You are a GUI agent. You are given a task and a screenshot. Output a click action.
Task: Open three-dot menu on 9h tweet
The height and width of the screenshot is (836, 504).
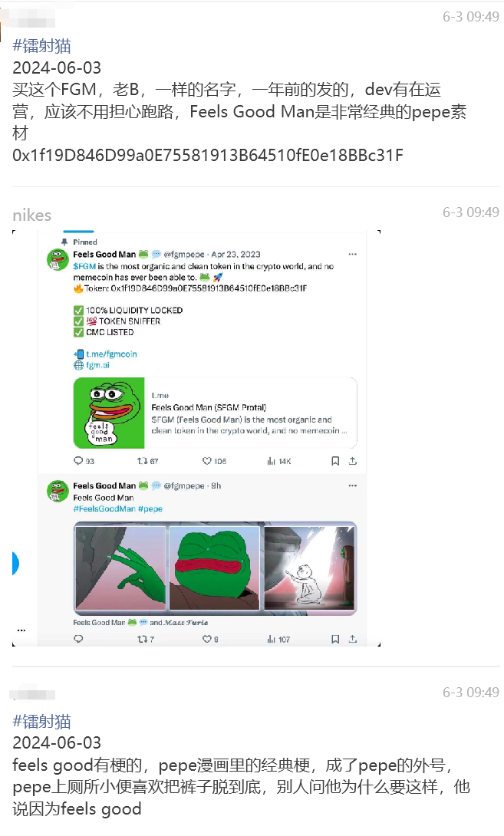(x=353, y=485)
